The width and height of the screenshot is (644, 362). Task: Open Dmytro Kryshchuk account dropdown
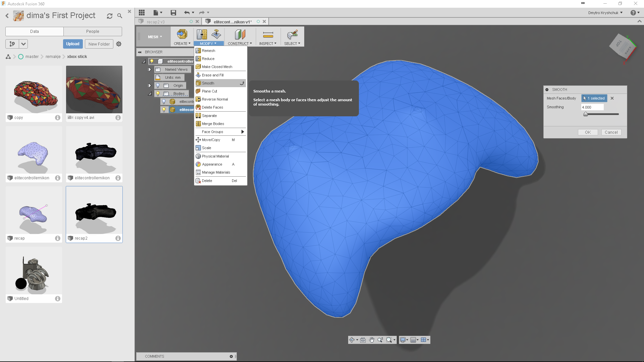click(x=605, y=13)
